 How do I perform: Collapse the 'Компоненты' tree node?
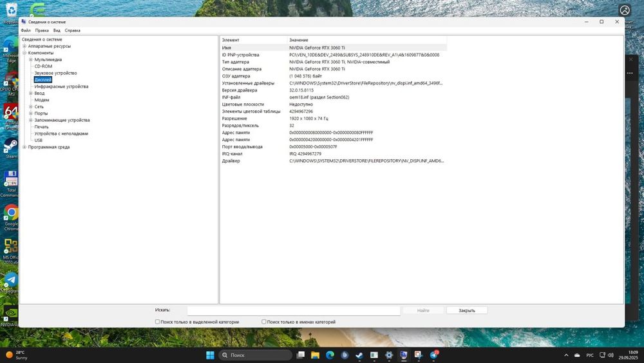pyautogui.click(x=24, y=53)
